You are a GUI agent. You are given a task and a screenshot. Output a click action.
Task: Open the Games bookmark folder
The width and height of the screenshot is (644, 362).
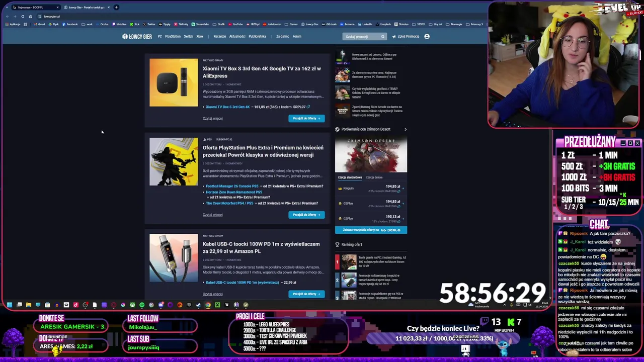[291, 24]
